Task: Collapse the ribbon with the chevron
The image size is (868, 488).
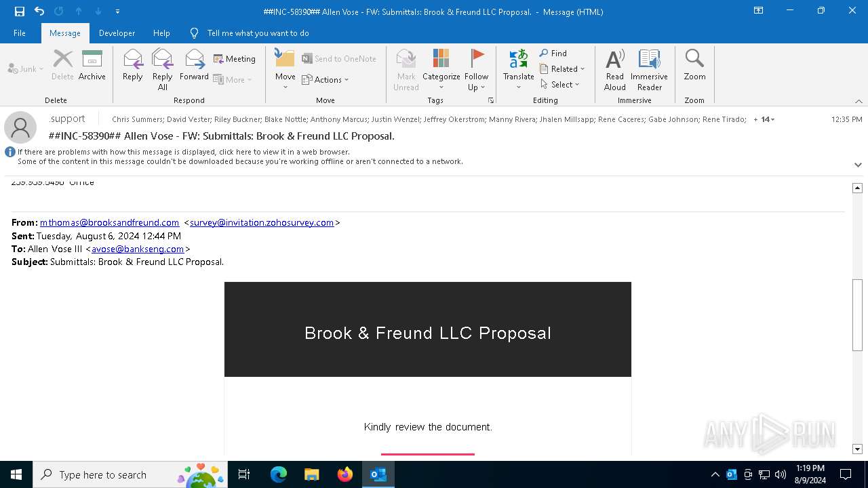Action: (x=859, y=101)
